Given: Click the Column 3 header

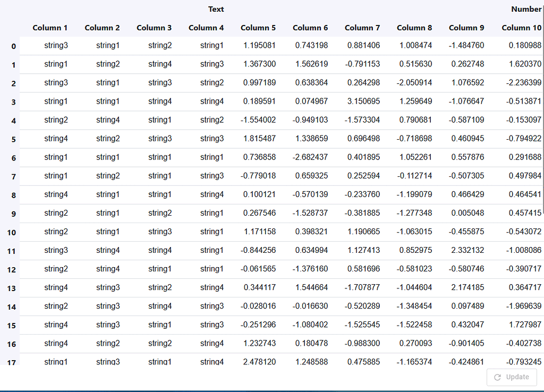Looking at the screenshot, I should [x=154, y=28].
